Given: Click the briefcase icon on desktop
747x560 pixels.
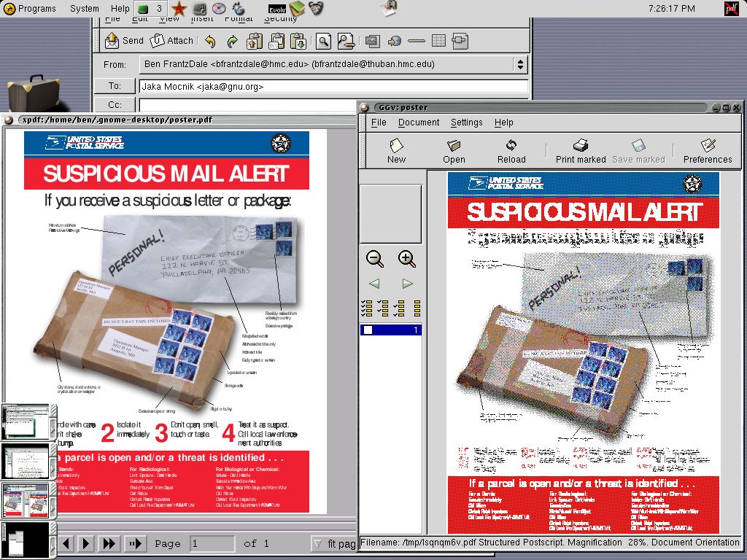Looking at the screenshot, I should (x=34, y=93).
